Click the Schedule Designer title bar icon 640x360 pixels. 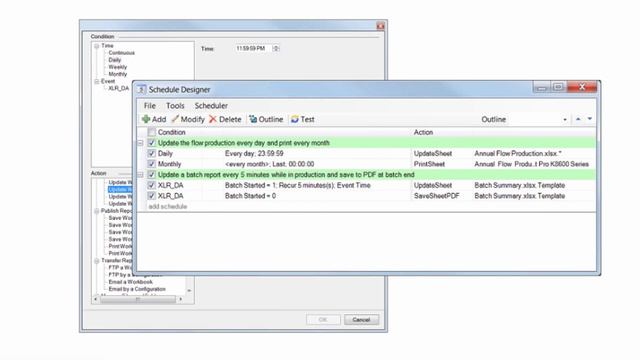[141, 89]
